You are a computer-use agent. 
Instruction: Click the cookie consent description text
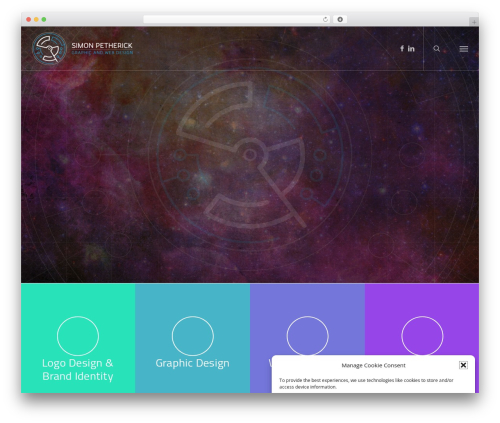(x=366, y=383)
